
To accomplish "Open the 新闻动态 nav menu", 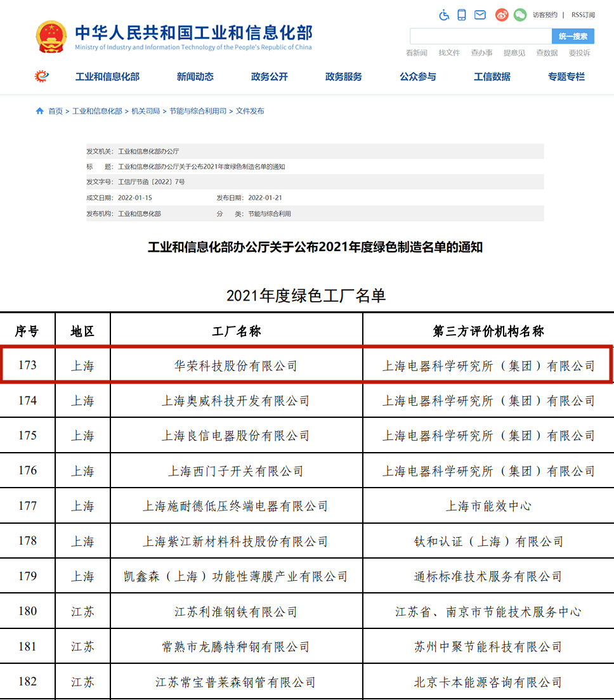I will [x=195, y=77].
